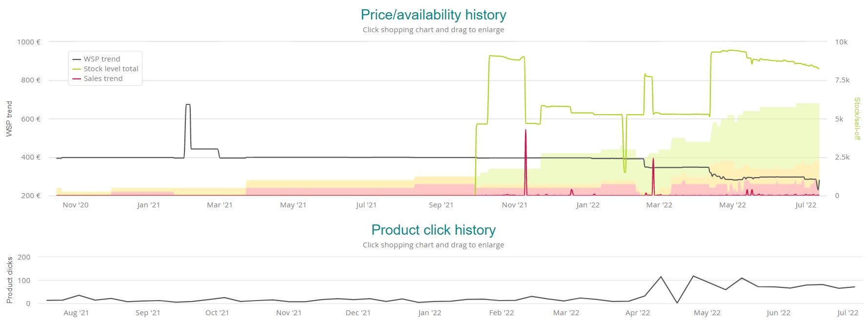Click the 10k stock axis label
The width and height of the screenshot is (868, 323).
[841, 42]
